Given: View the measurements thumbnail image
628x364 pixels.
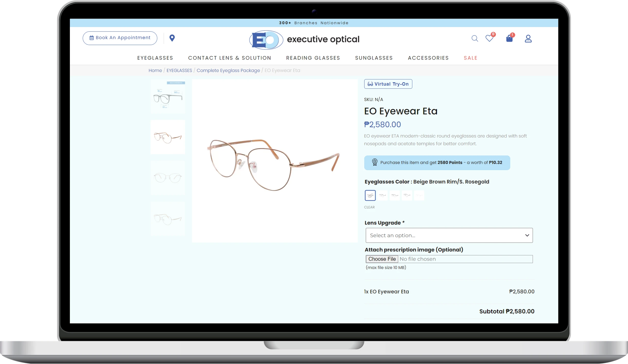Looking at the screenshot, I should pyautogui.click(x=168, y=96).
